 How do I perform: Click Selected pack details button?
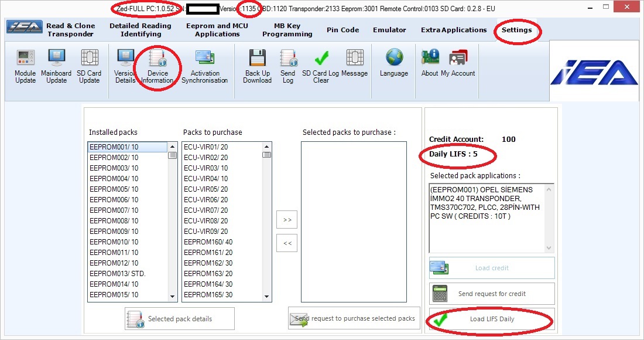(x=180, y=319)
